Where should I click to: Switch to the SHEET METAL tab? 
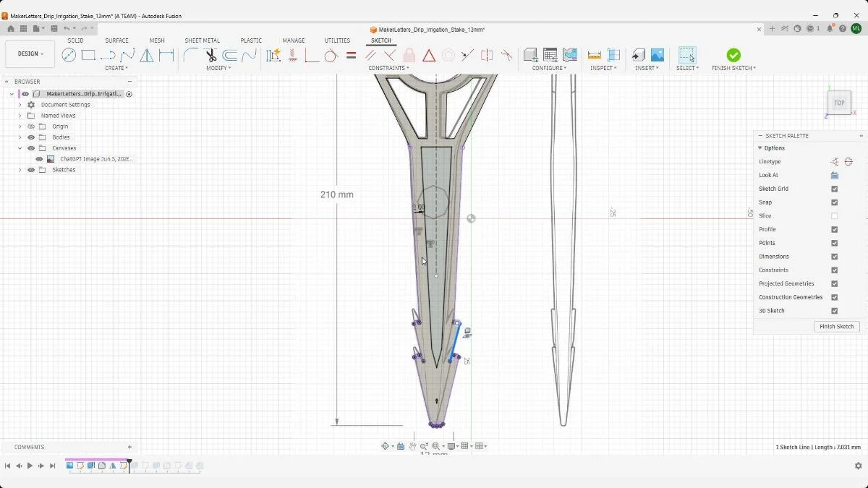click(202, 40)
